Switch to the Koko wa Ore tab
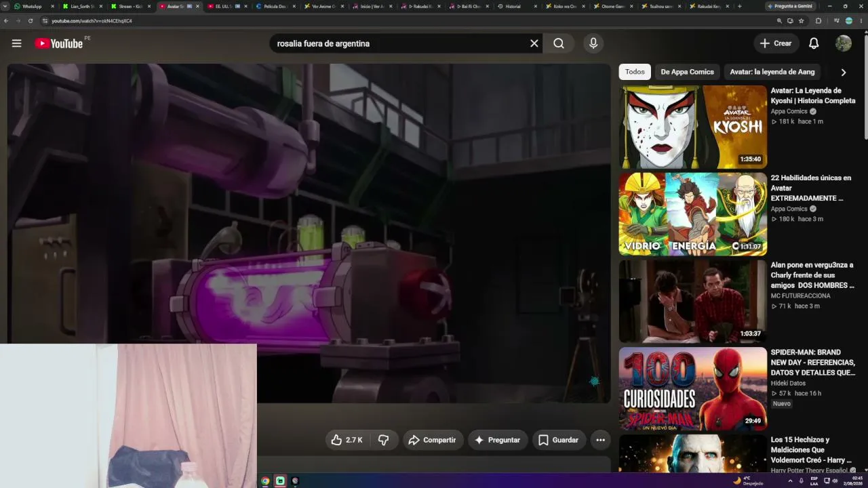The height and width of the screenshot is (488, 868). 565,6
